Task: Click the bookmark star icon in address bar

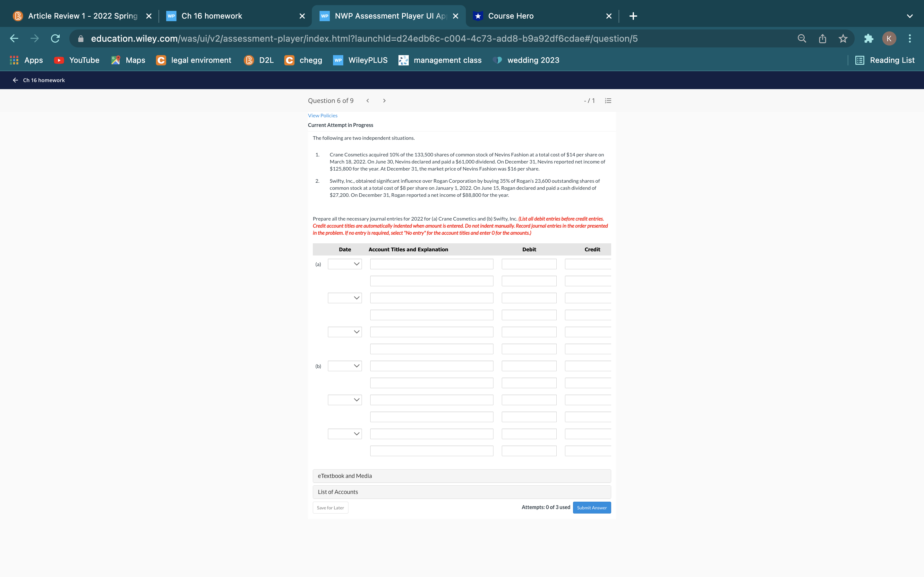Action: (x=843, y=38)
